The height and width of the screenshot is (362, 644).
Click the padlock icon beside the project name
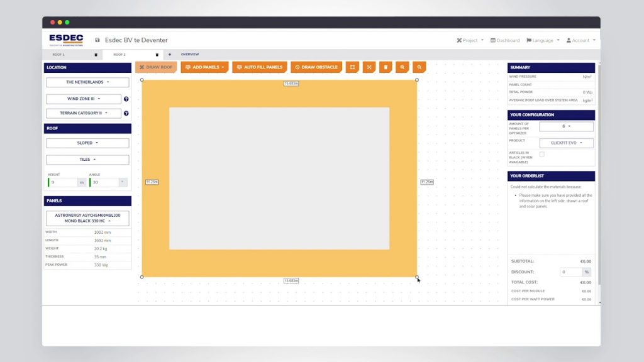click(97, 40)
